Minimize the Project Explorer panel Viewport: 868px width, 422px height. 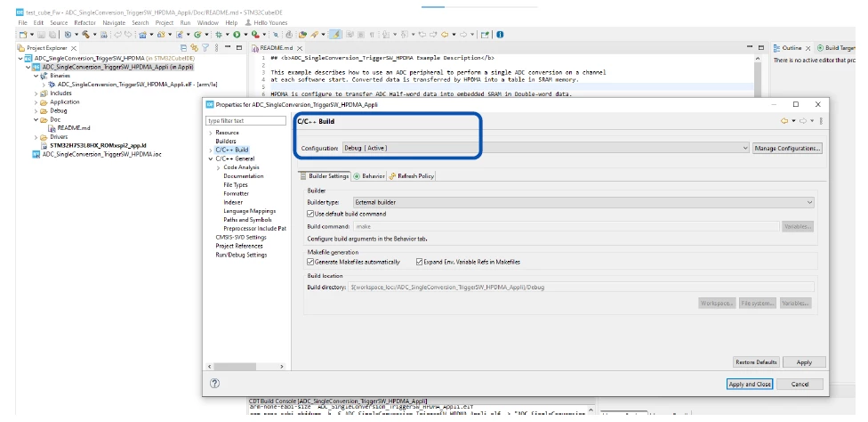tap(228, 47)
